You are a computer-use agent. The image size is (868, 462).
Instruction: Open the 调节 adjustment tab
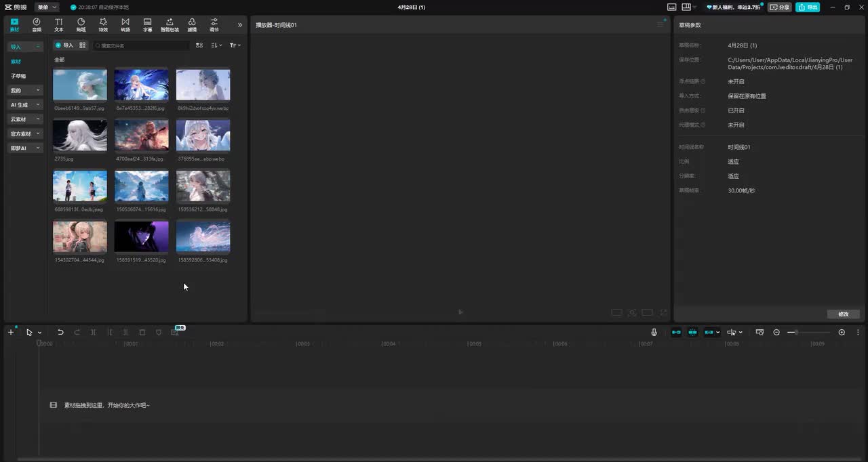[x=214, y=25]
